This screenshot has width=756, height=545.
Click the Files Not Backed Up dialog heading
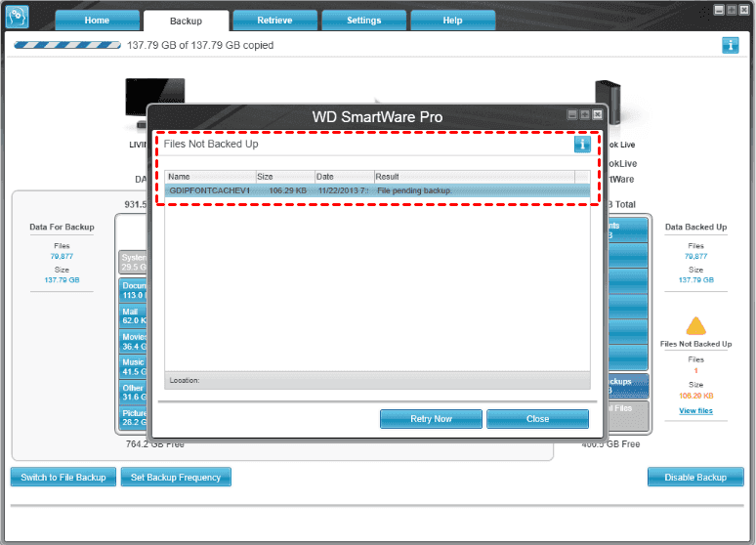tap(211, 144)
